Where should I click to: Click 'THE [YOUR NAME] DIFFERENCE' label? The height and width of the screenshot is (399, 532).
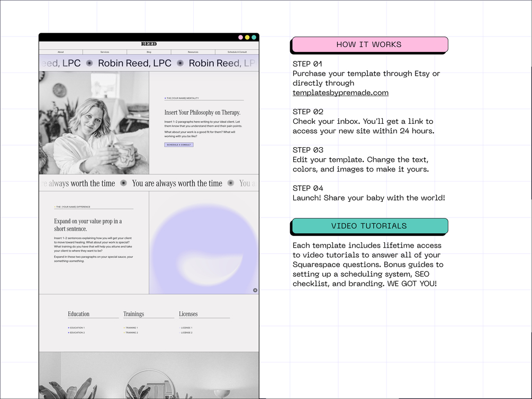pyautogui.click(x=73, y=206)
